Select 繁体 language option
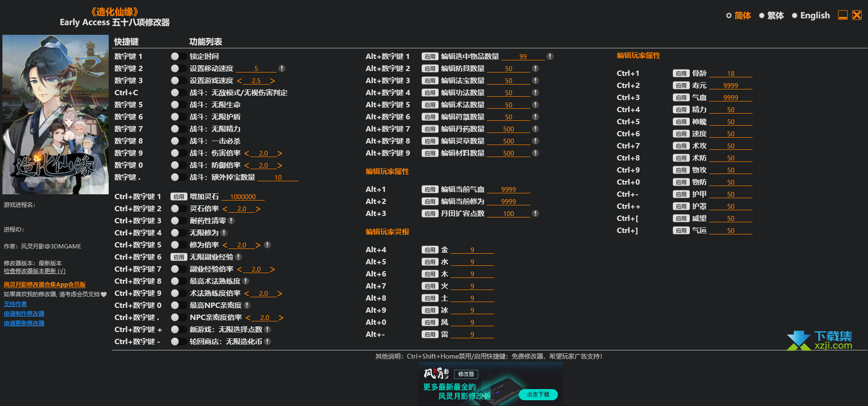This screenshot has height=406, width=868. 771,15
